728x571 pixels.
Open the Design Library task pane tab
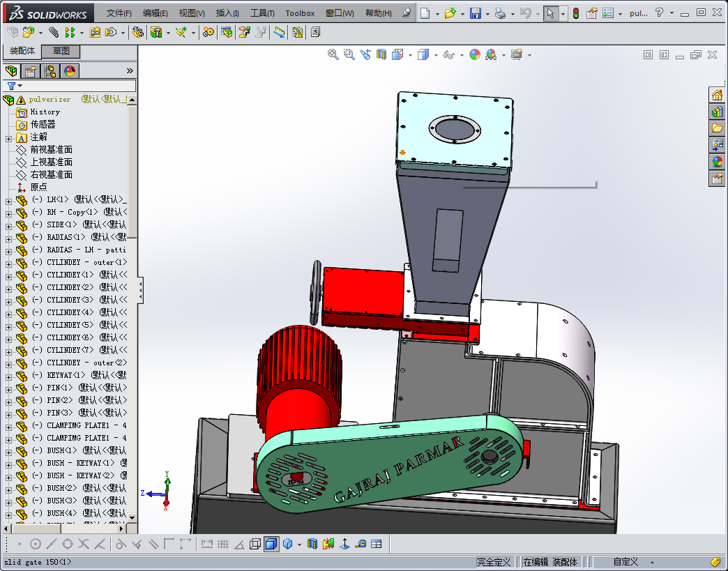718,112
